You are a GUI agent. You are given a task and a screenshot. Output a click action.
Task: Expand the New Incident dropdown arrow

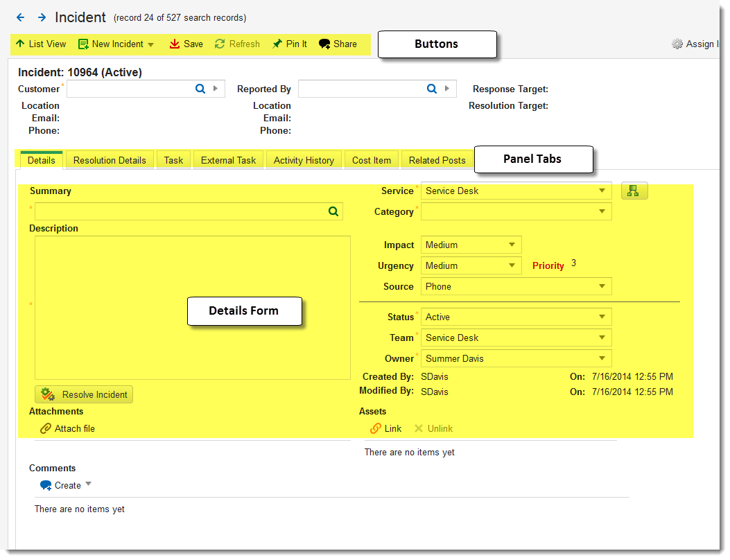tap(151, 44)
